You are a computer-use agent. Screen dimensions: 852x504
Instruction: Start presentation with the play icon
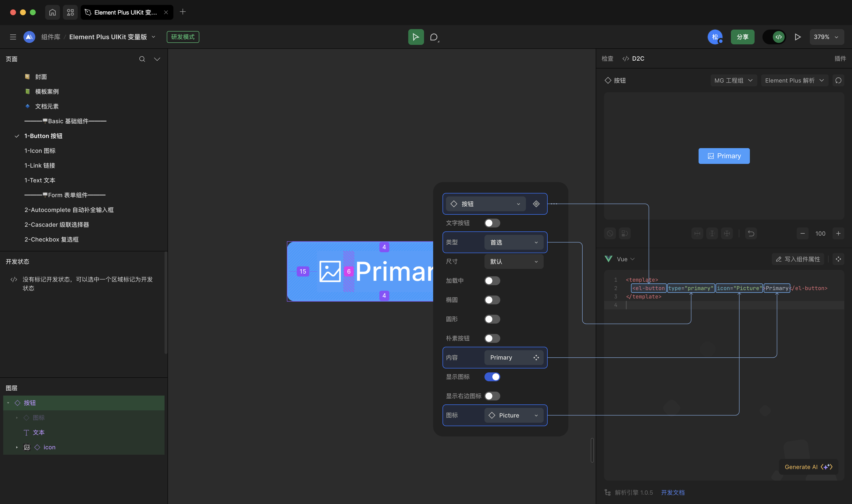click(798, 37)
